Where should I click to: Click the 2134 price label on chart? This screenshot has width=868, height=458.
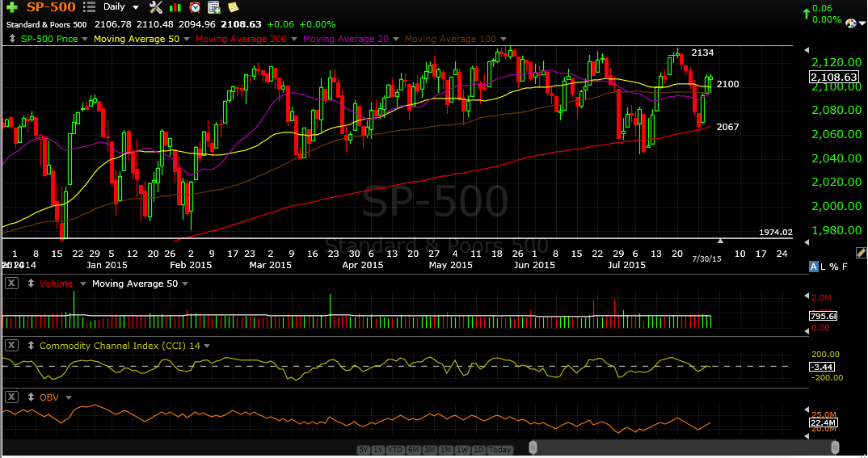click(702, 53)
